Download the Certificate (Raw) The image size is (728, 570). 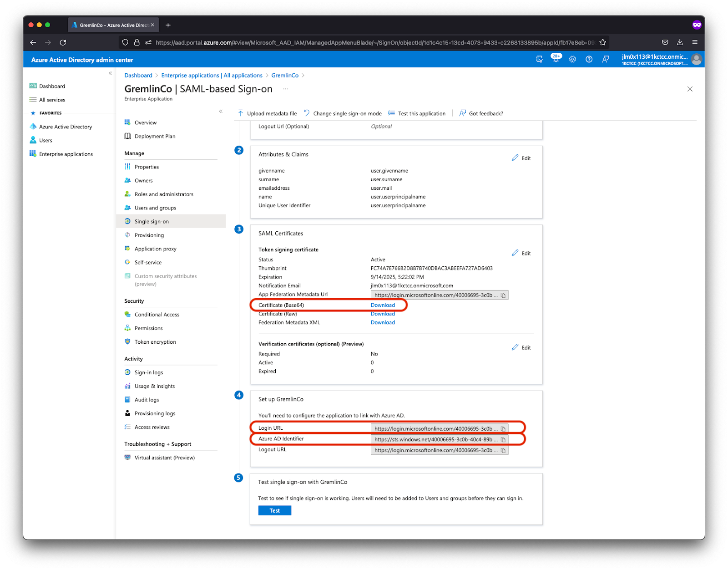pos(383,314)
